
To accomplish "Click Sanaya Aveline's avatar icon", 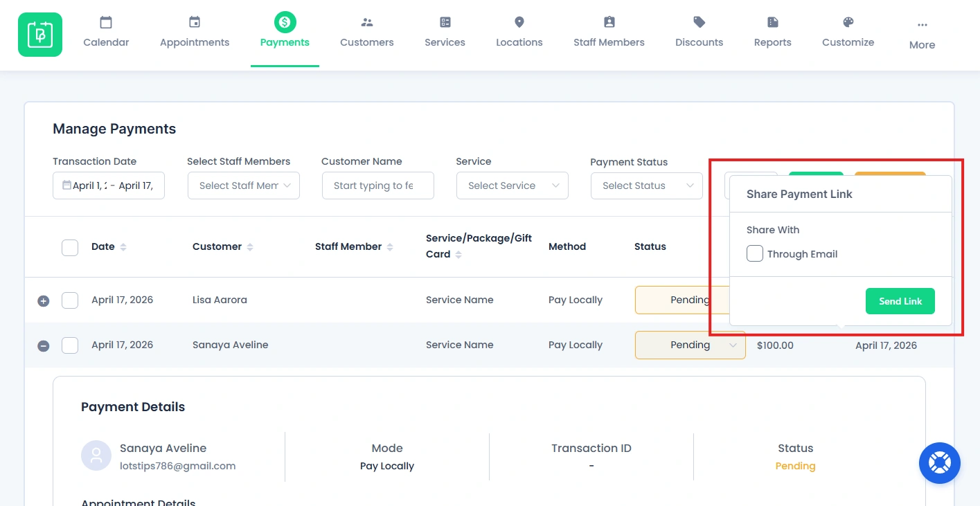I will tap(96, 455).
